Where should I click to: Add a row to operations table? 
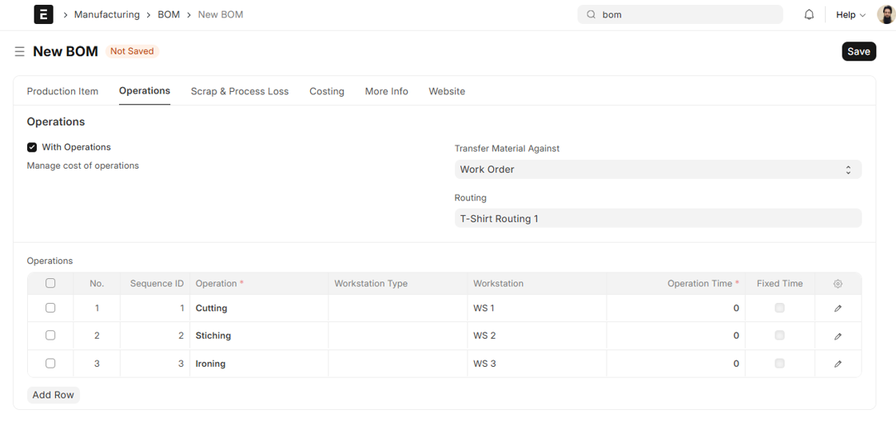pos(53,395)
